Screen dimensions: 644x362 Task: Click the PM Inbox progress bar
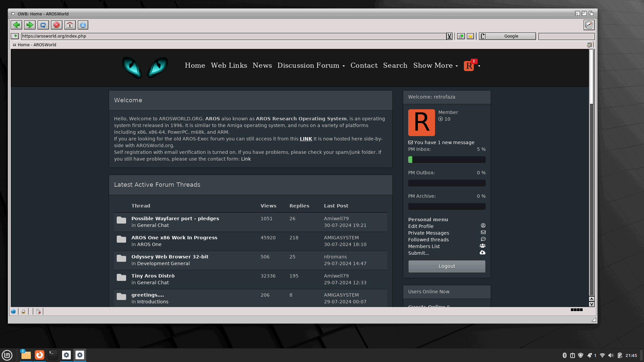447,160
